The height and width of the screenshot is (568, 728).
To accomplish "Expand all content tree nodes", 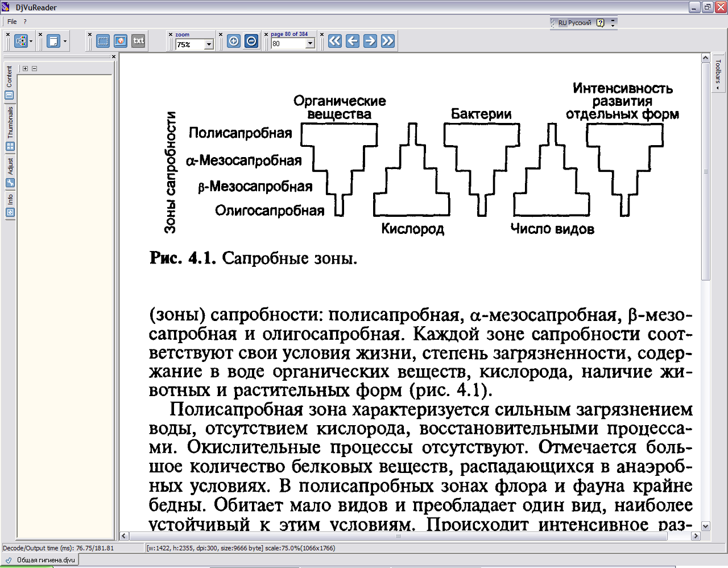I will pos(25,68).
